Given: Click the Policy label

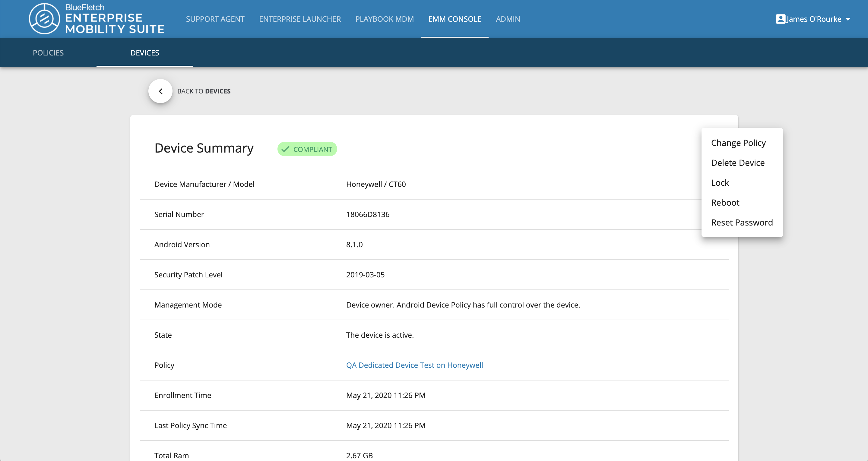Looking at the screenshot, I should [164, 365].
